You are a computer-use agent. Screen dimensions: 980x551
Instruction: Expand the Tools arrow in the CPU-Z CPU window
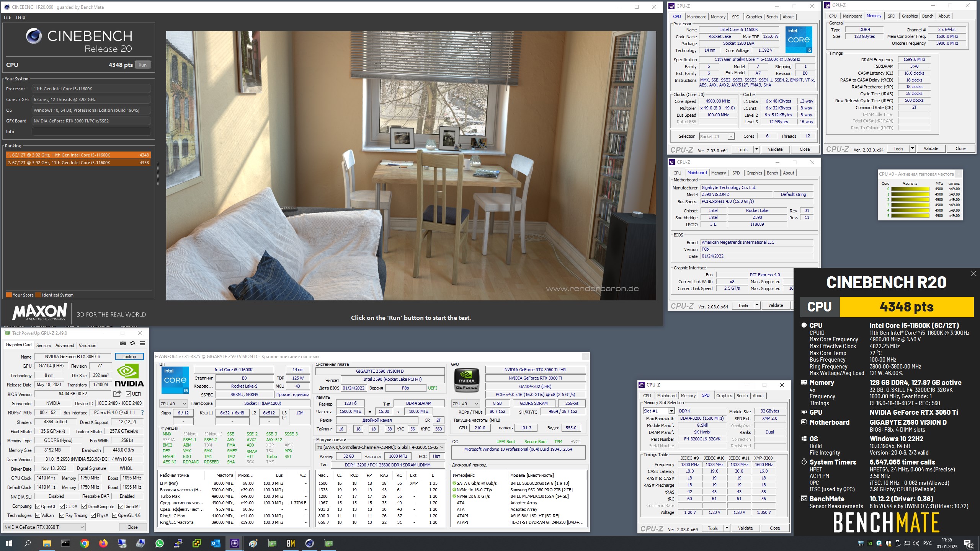pos(756,149)
